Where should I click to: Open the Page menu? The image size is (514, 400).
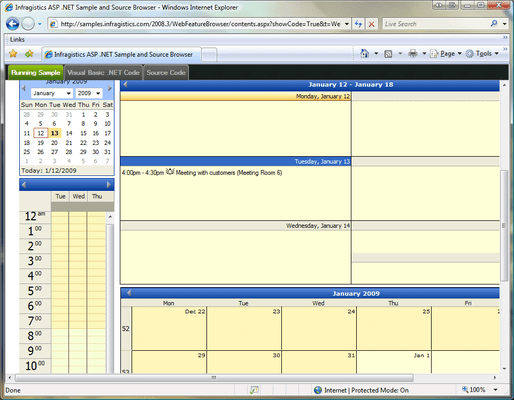pyautogui.click(x=446, y=54)
